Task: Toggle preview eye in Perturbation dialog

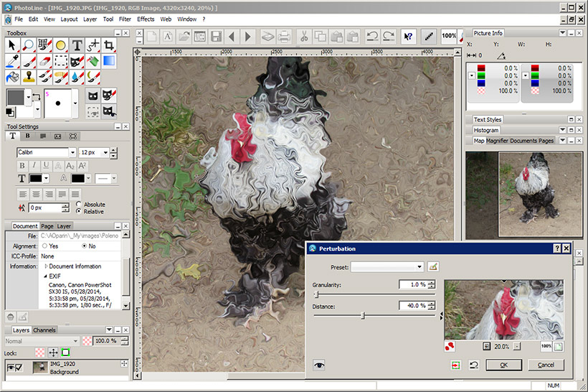Action: click(319, 365)
